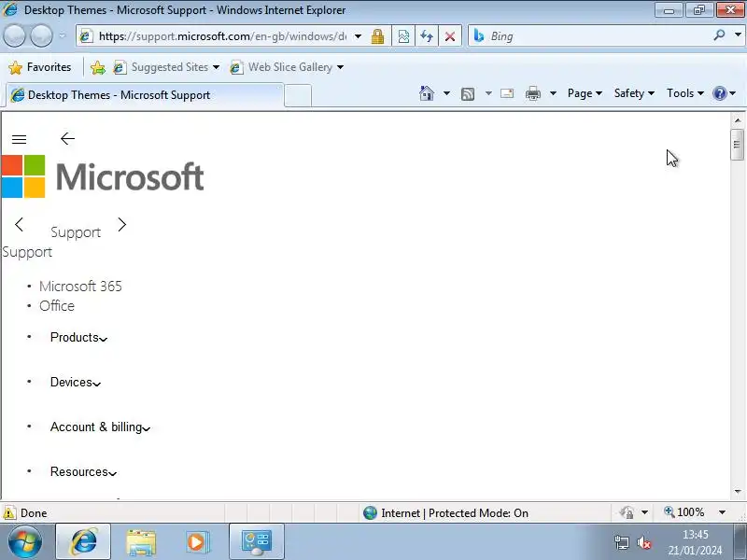The image size is (747, 560).
Task: Click the right chevron near Support
Action: click(122, 224)
